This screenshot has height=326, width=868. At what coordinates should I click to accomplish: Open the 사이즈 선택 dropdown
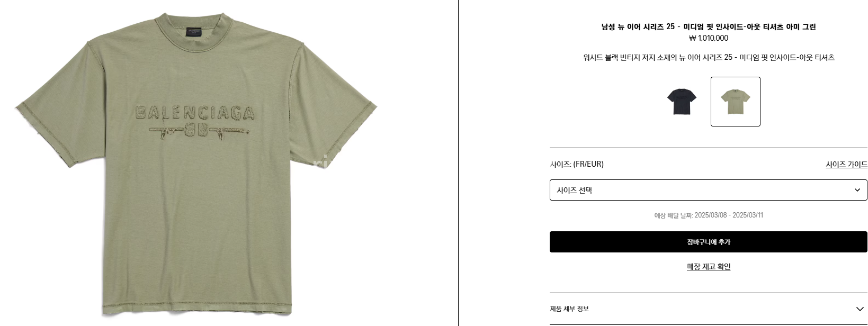(708, 190)
